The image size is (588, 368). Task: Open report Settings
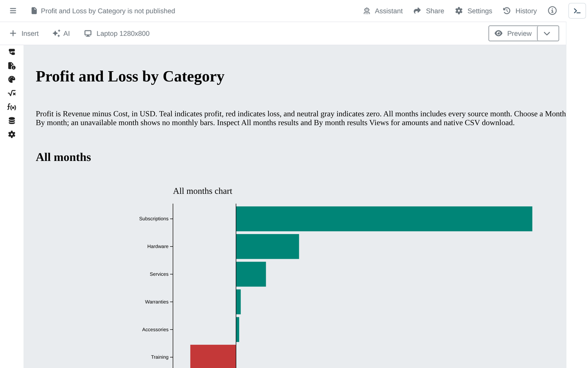click(x=473, y=11)
